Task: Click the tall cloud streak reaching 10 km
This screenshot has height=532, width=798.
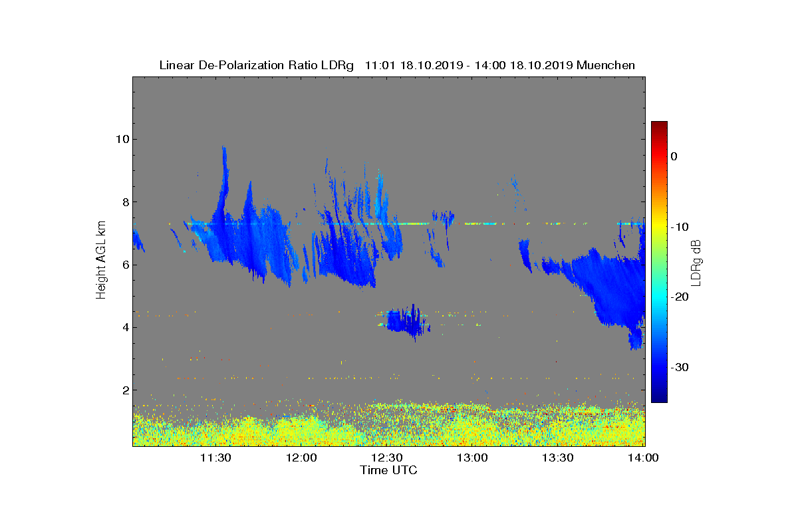Action: coord(223,180)
